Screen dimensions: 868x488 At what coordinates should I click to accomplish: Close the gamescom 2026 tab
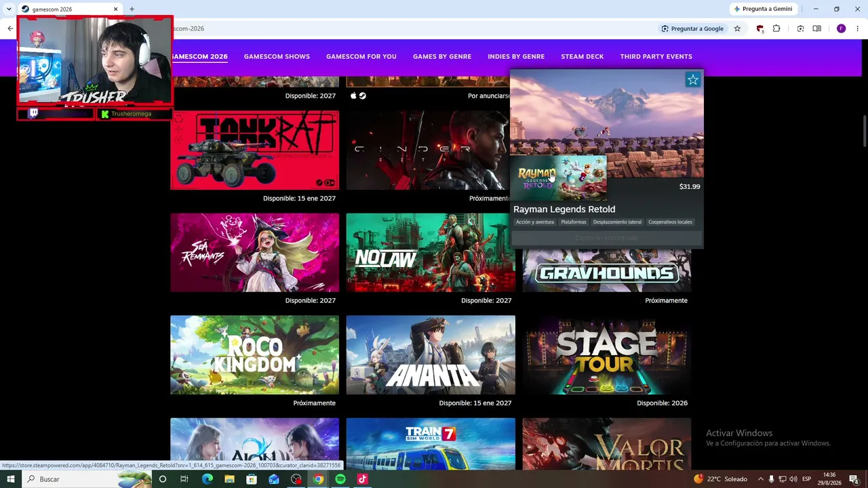(115, 9)
